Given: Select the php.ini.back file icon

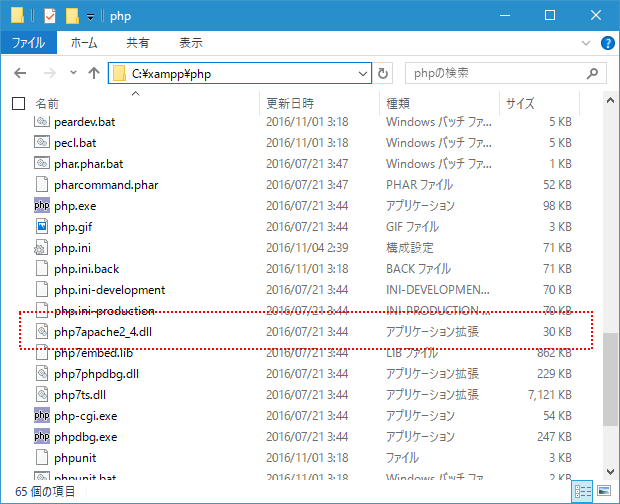Looking at the screenshot, I should (x=42, y=268).
